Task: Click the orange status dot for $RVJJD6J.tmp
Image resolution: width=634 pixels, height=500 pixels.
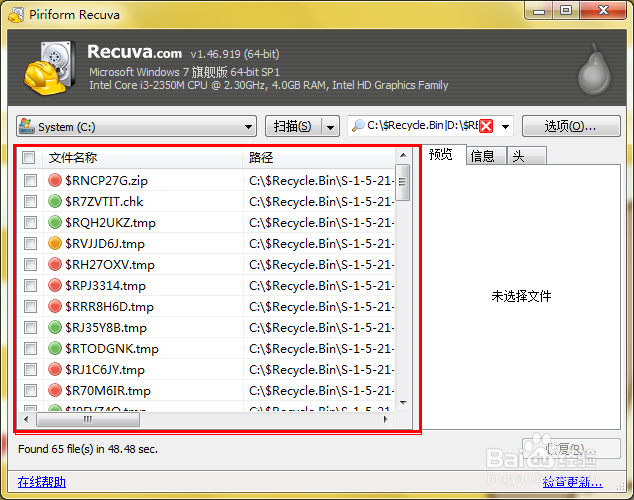Action: (55, 243)
